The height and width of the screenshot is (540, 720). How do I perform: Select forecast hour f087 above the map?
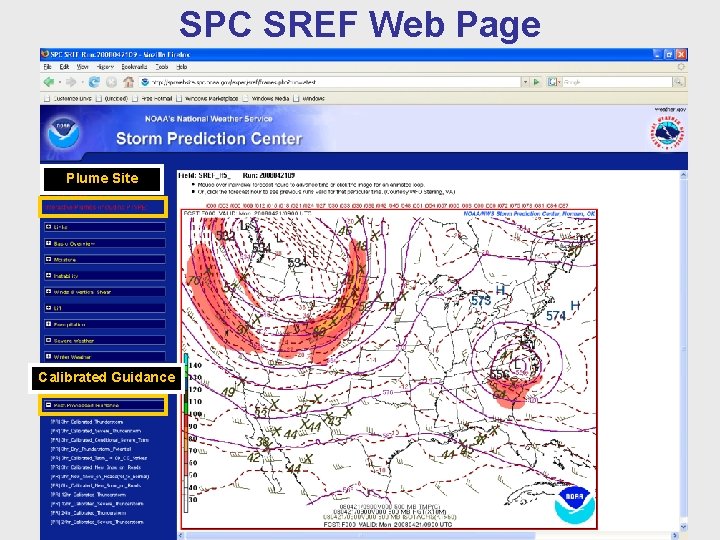(563, 206)
